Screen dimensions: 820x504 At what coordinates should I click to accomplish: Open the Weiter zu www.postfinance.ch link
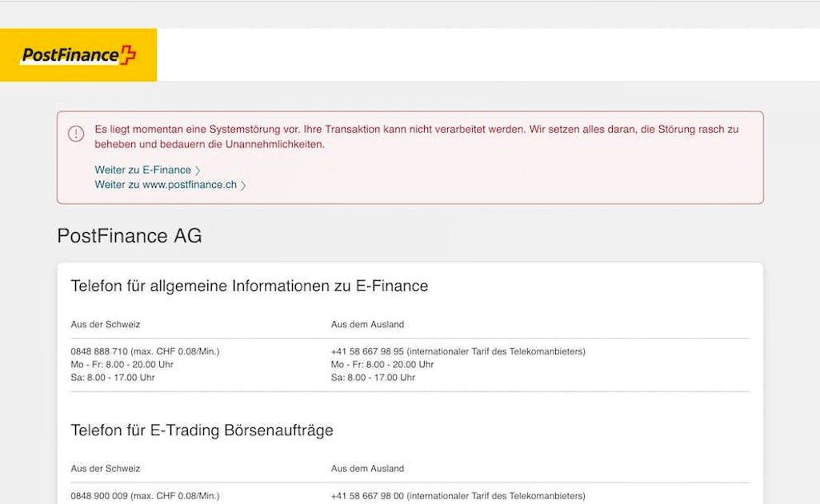click(x=165, y=184)
